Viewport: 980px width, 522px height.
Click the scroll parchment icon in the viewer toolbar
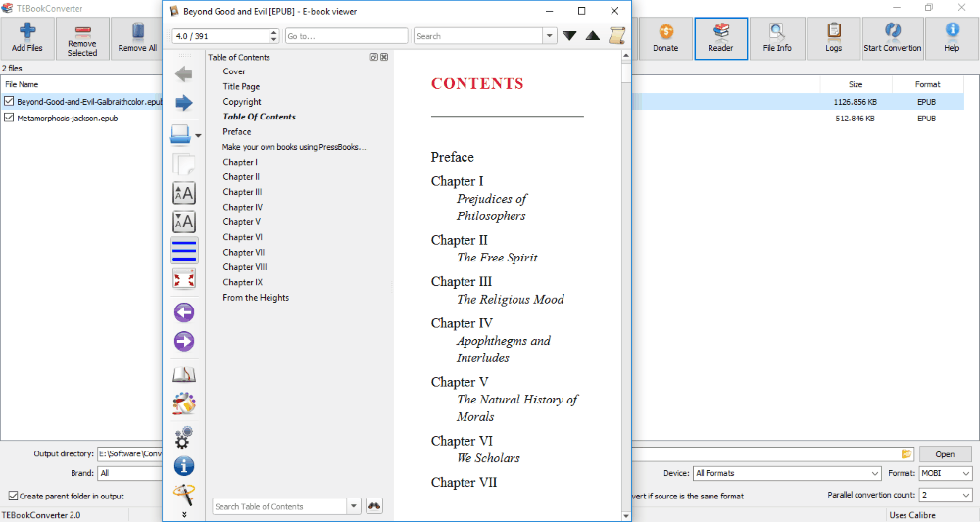click(x=616, y=36)
